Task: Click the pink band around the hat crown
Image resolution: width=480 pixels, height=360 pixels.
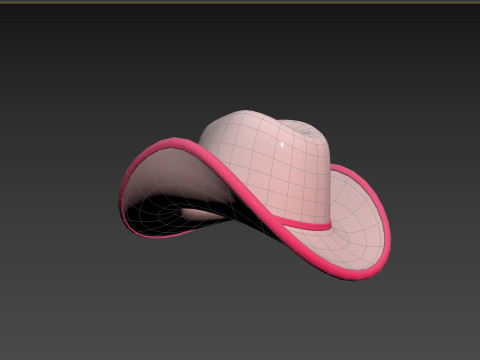Action: pyautogui.click(x=304, y=224)
